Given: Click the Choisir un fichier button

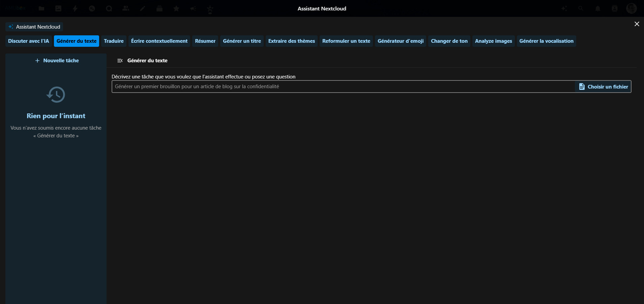Looking at the screenshot, I should point(603,87).
